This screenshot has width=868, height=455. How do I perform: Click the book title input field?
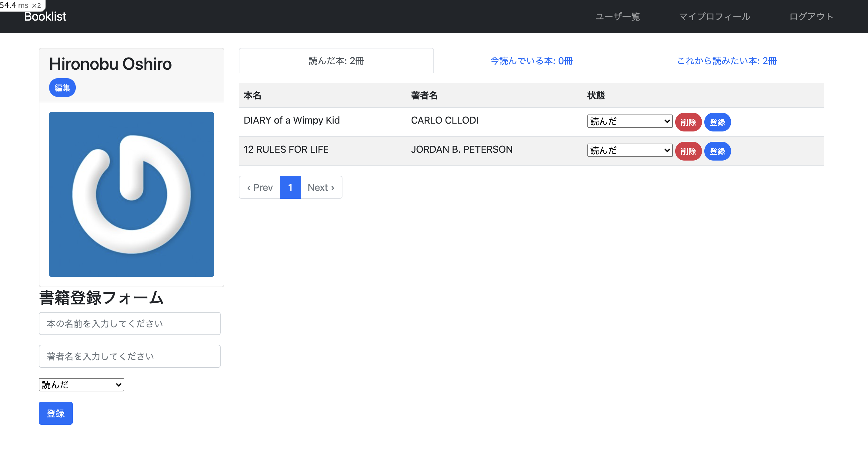click(129, 323)
